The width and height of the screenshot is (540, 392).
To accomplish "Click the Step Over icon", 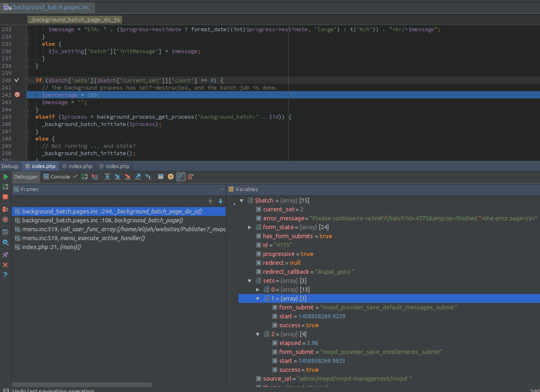I will 107,177.
